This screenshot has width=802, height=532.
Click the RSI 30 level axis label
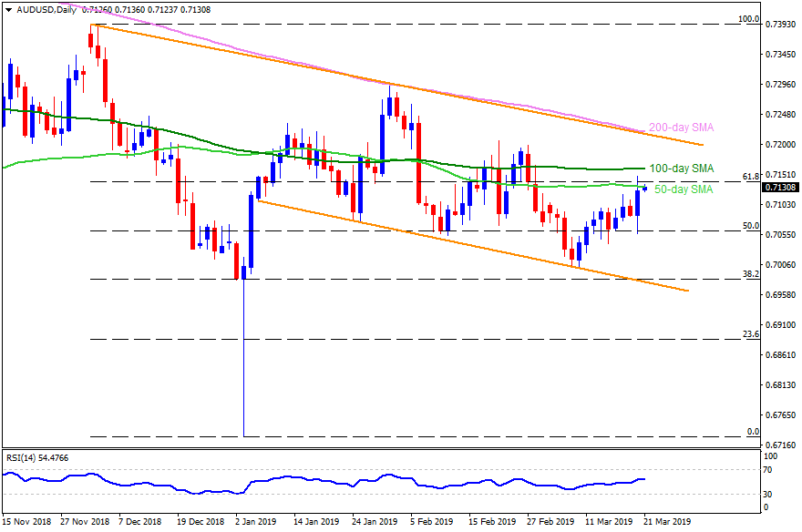point(768,494)
